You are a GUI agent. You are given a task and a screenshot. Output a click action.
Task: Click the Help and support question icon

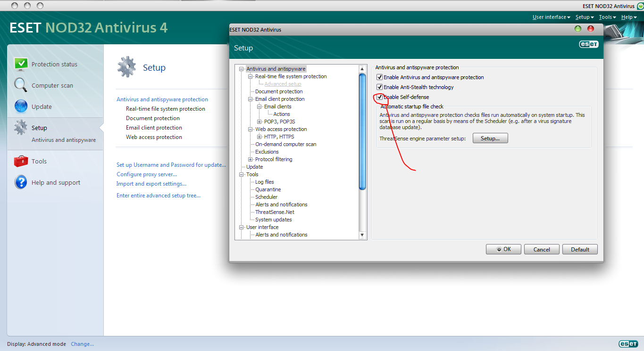click(x=21, y=182)
